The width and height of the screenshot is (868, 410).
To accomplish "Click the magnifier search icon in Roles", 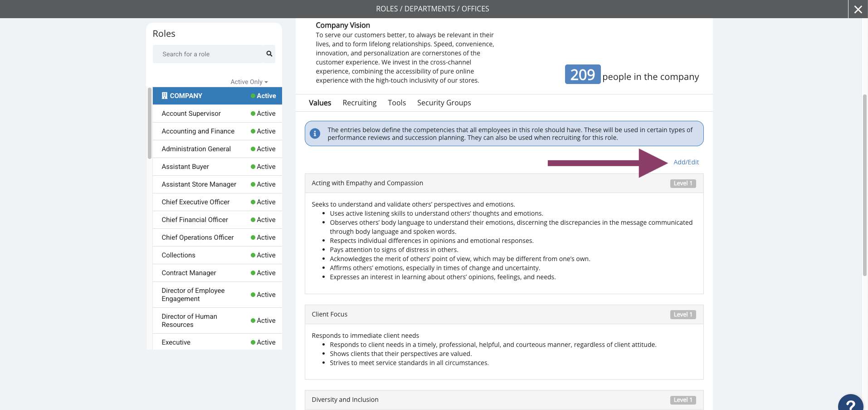I will pos(269,54).
